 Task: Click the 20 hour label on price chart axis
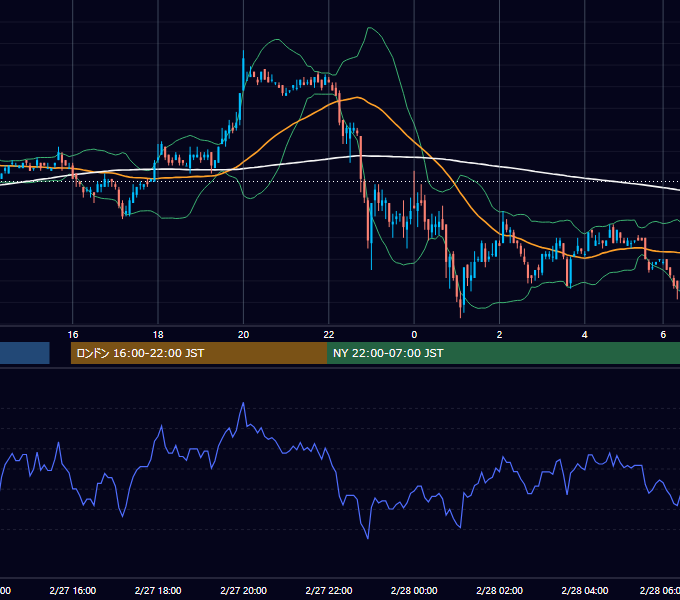click(244, 335)
